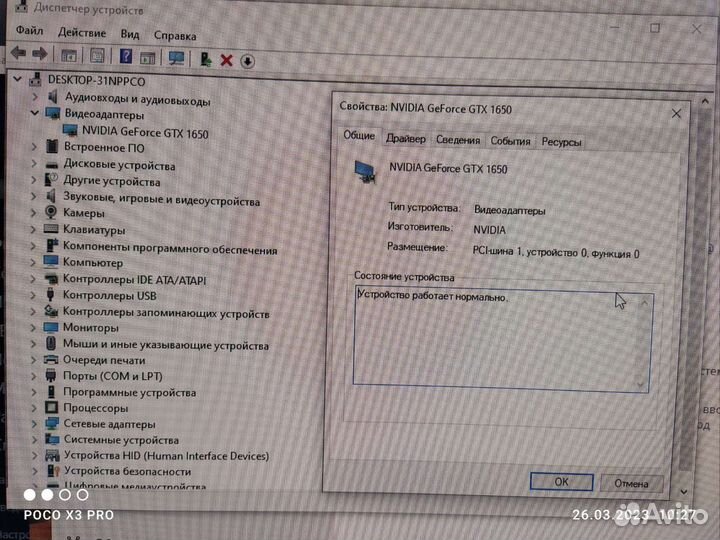Click device status box scroll down arrow
This screenshot has height=540, width=720.
coord(641,384)
